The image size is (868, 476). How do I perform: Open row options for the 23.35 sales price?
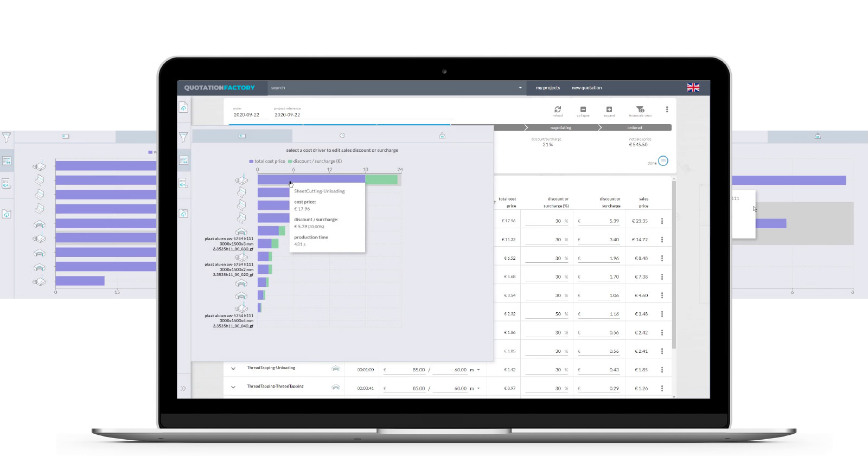tap(662, 221)
